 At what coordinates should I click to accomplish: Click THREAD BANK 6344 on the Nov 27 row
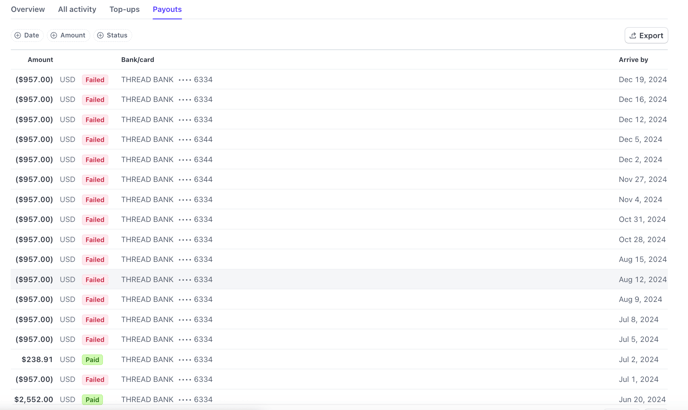[167, 180]
